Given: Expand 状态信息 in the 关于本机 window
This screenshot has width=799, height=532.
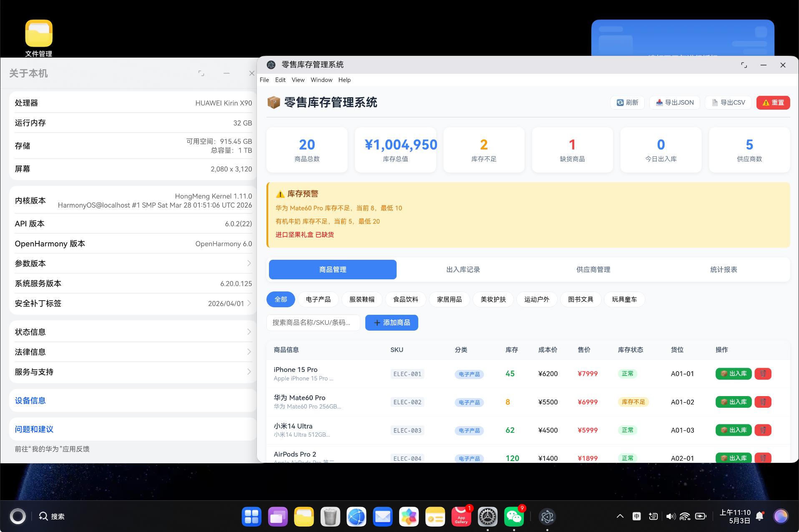Looking at the screenshot, I should (133, 332).
